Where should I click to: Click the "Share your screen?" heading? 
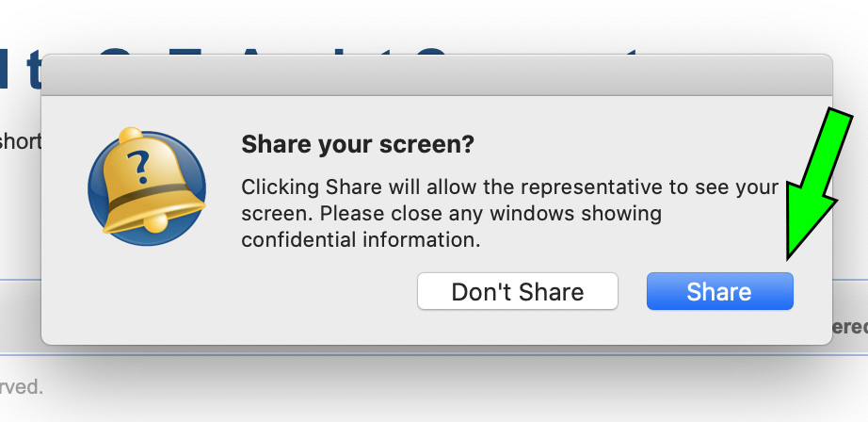coord(358,144)
